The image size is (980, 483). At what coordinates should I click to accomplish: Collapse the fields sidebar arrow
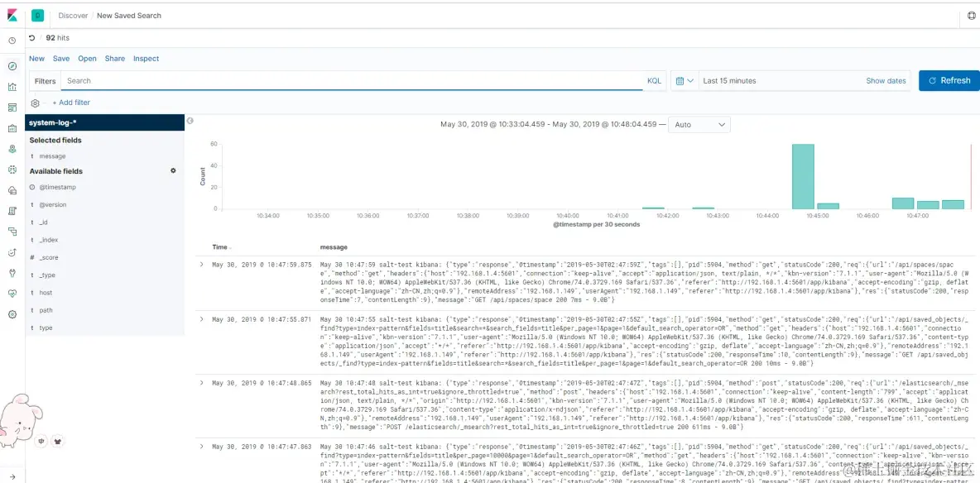coord(190,121)
